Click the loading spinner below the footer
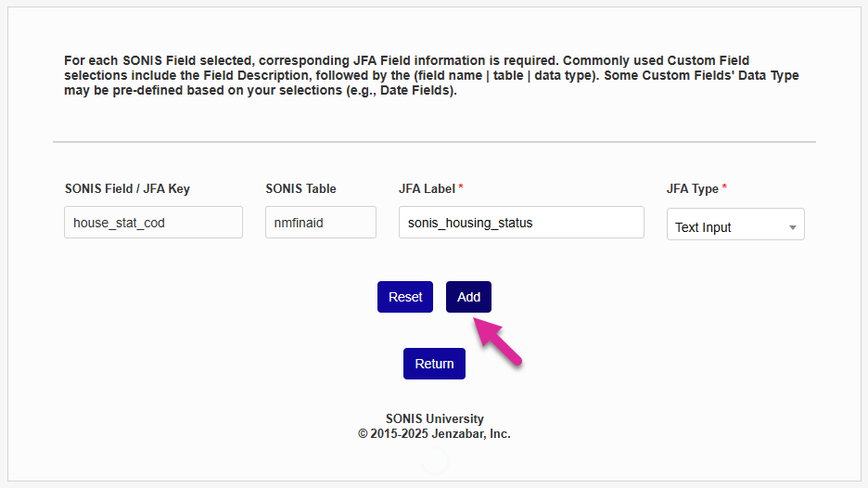Image resolution: width=868 pixels, height=488 pixels. click(x=435, y=460)
